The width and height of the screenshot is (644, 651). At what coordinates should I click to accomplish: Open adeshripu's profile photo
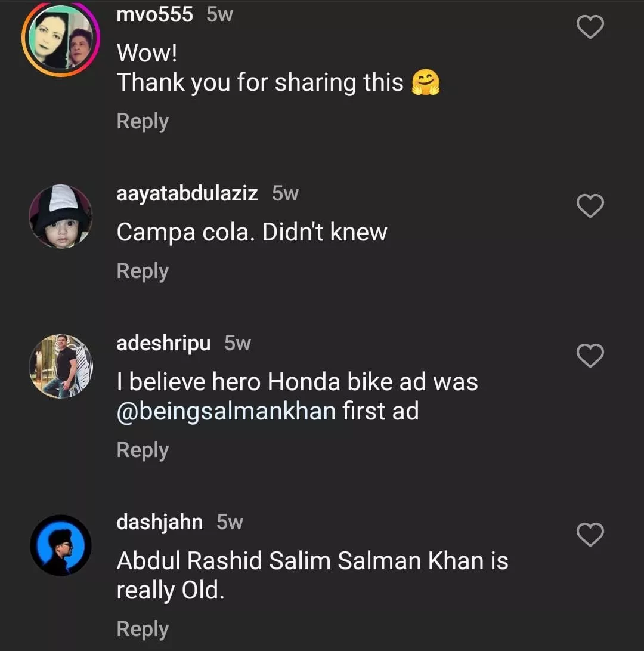[61, 366]
